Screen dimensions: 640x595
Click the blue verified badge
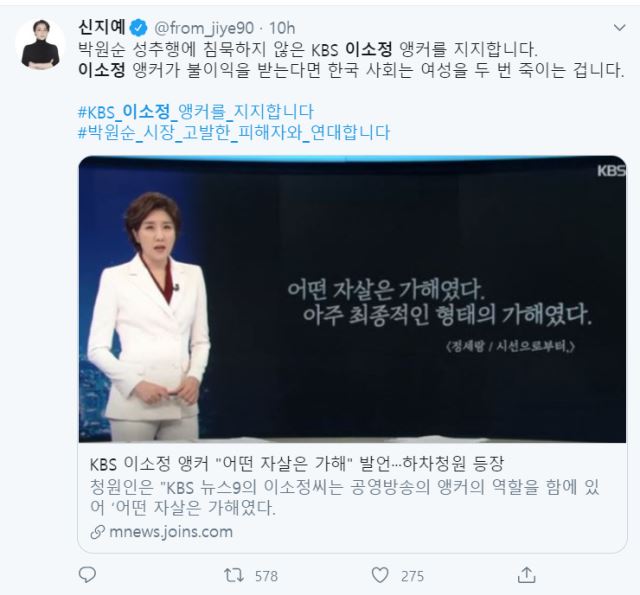coord(138,28)
